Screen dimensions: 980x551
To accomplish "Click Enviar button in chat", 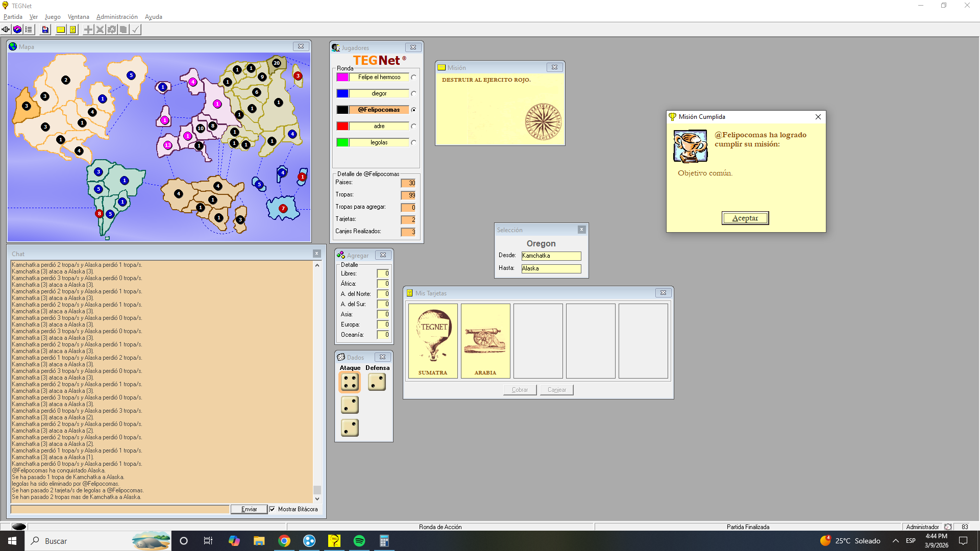I will coord(249,509).
